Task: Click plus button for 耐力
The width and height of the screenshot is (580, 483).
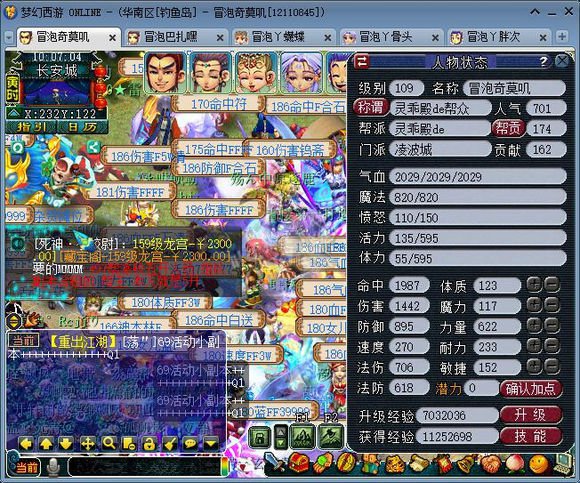Action: (534, 346)
